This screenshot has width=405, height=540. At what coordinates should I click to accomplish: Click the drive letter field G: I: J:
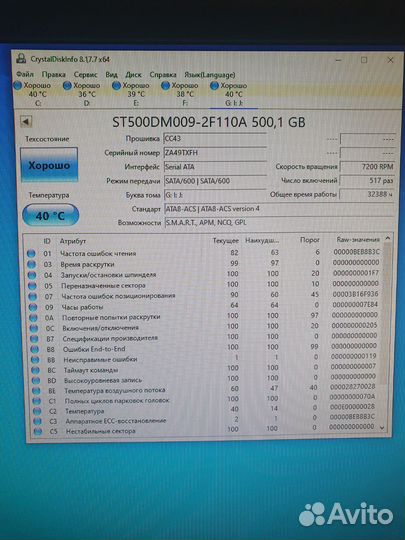click(215, 195)
